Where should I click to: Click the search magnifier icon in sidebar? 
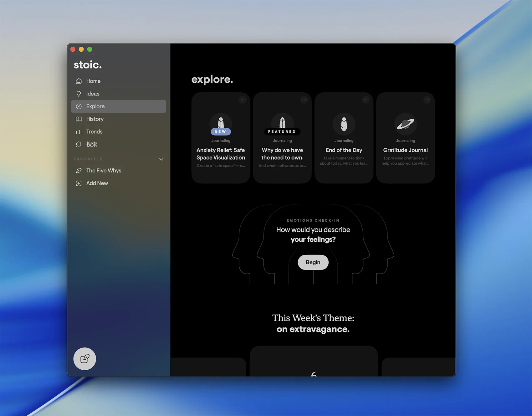[79, 144]
